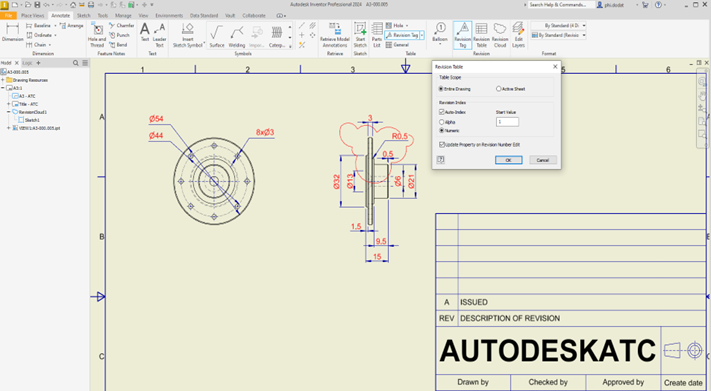Open the Vault ribbon tab
This screenshot has width=711, height=391.
point(230,15)
